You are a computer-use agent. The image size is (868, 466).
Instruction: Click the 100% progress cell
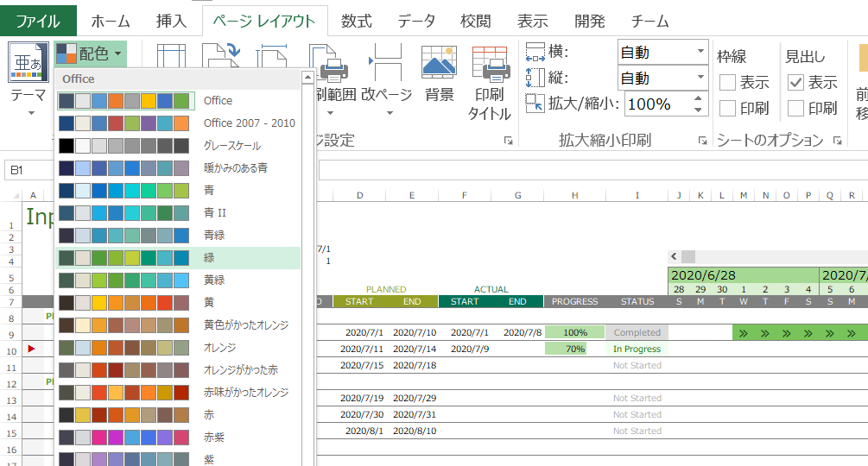pos(574,332)
